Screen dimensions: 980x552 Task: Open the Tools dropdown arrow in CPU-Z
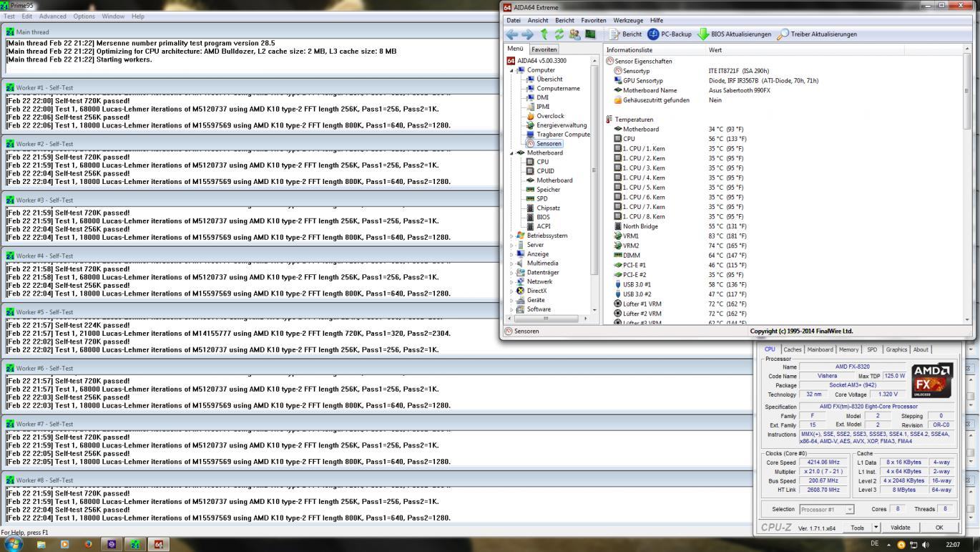tap(876, 528)
